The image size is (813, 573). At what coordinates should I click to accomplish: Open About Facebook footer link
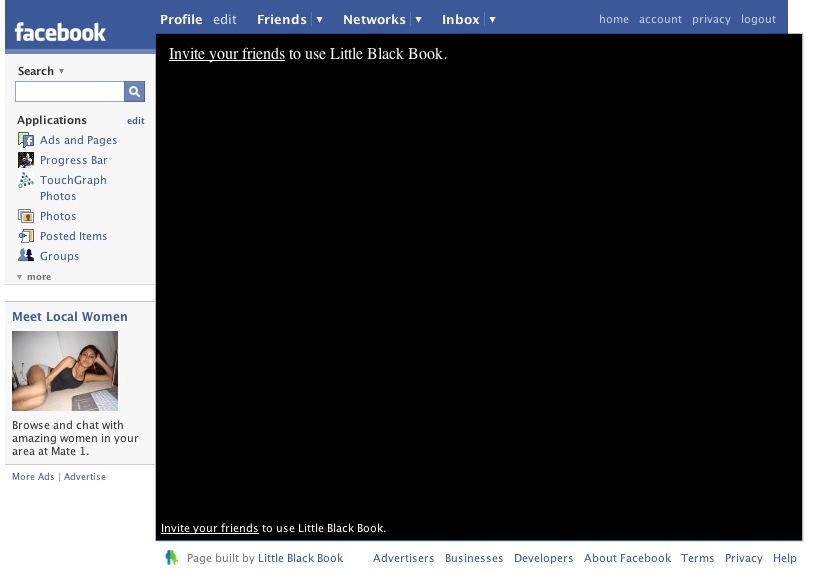(627, 558)
